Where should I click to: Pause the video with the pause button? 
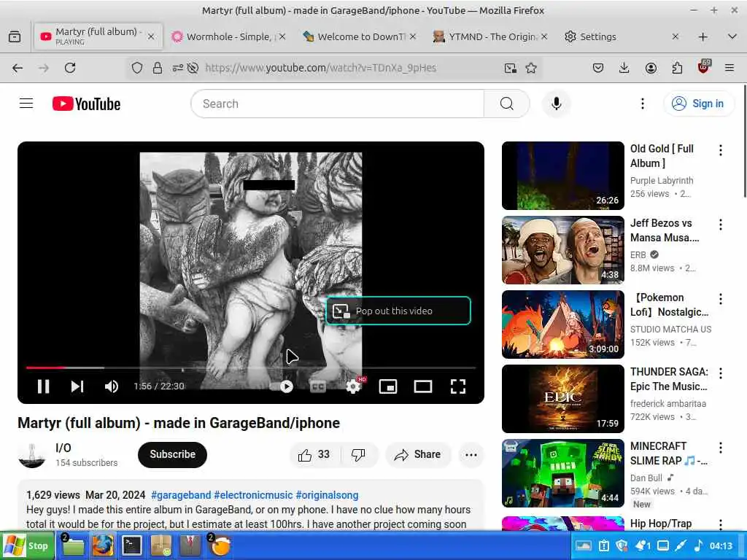coord(43,386)
